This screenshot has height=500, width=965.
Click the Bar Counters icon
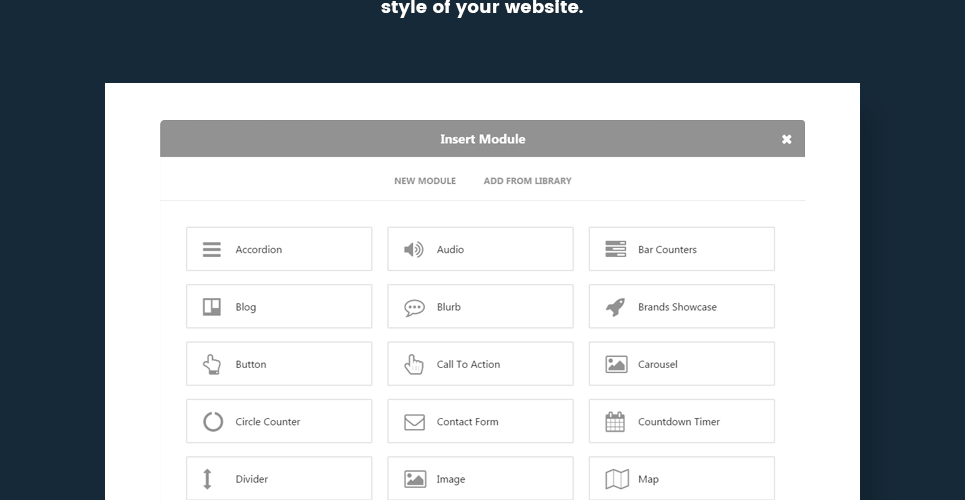pos(616,250)
